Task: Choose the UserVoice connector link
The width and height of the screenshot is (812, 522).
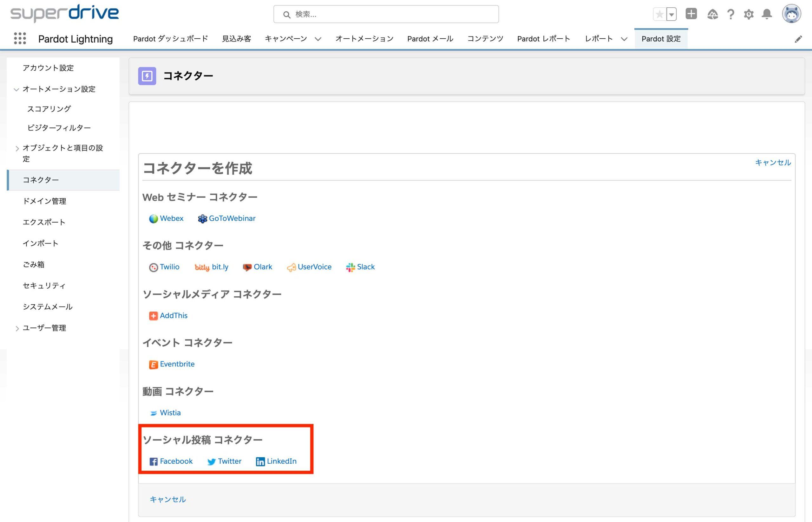Action: coord(314,267)
